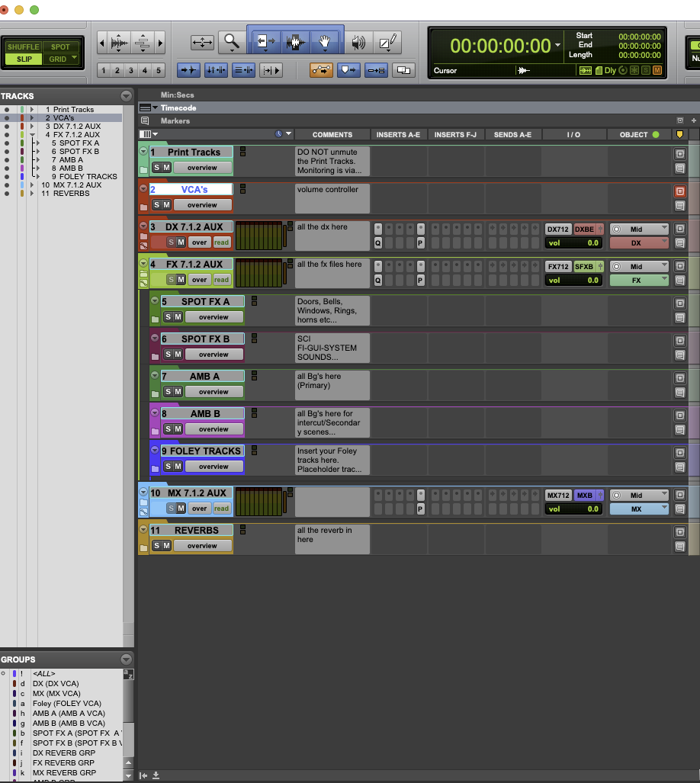The width and height of the screenshot is (700, 783).
Task: Open the GROUPS panel menu
Action: point(125,659)
